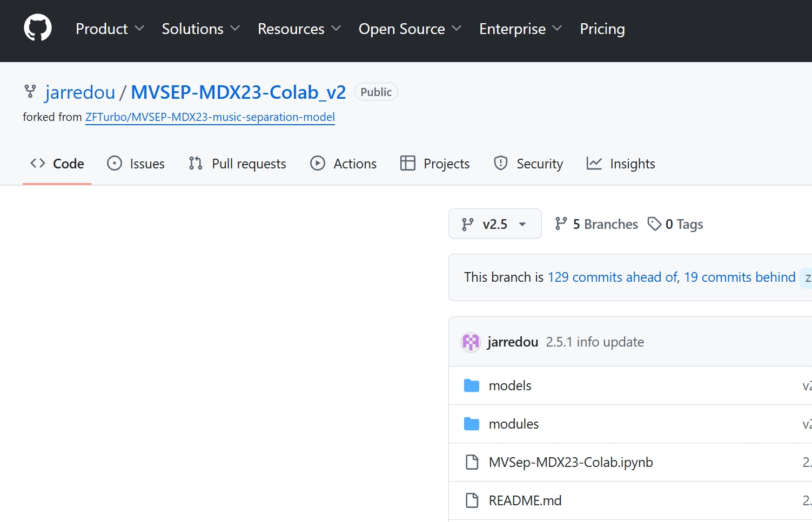View the 129 commits ahead link
Viewport: 812px width, 522px height.
(x=612, y=277)
